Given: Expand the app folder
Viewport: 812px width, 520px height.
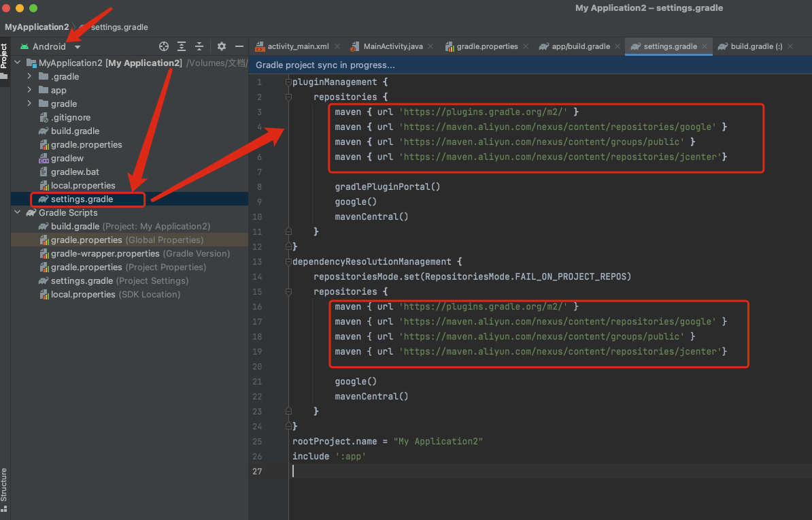Looking at the screenshot, I should pyautogui.click(x=29, y=90).
